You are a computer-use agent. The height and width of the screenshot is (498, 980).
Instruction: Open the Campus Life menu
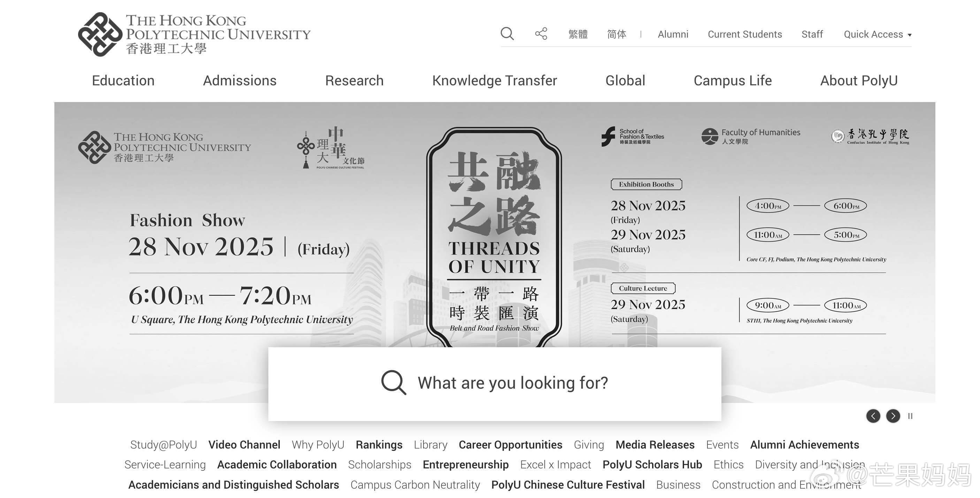[732, 80]
